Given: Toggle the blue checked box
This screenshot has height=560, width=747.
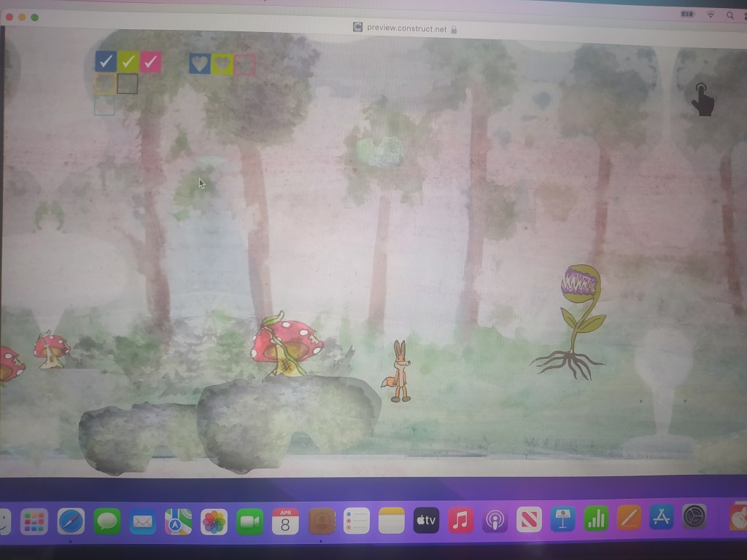Looking at the screenshot, I should pos(105,62).
